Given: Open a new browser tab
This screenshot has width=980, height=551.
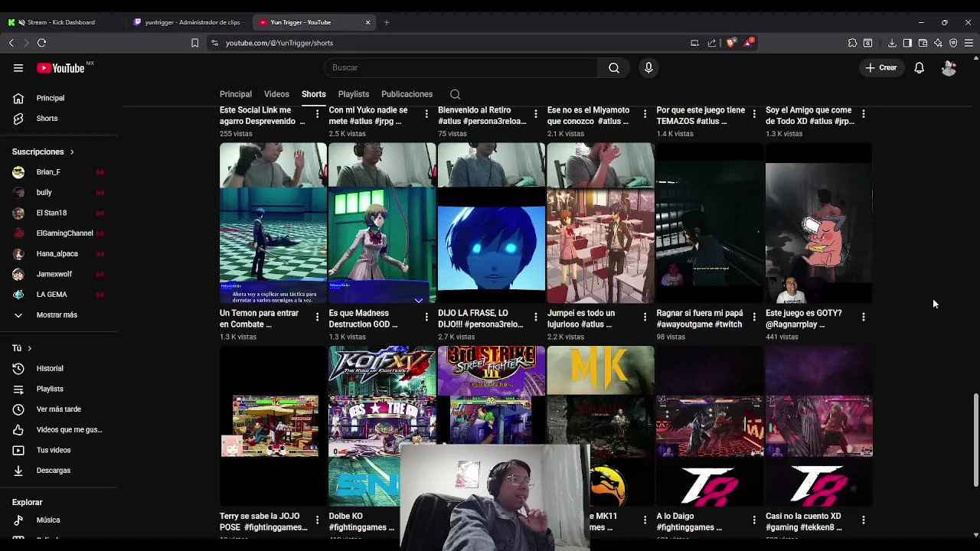Looking at the screenshot, I should pos(387,22).
